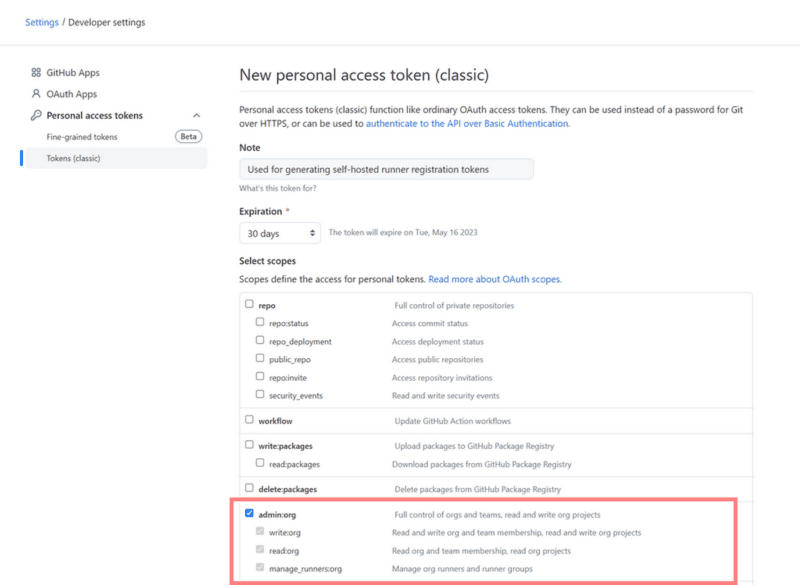Collapse the Personal access tokens section chevron
Image resolution: width=800 pixels, height=585 pixels.
pos(196,116)
